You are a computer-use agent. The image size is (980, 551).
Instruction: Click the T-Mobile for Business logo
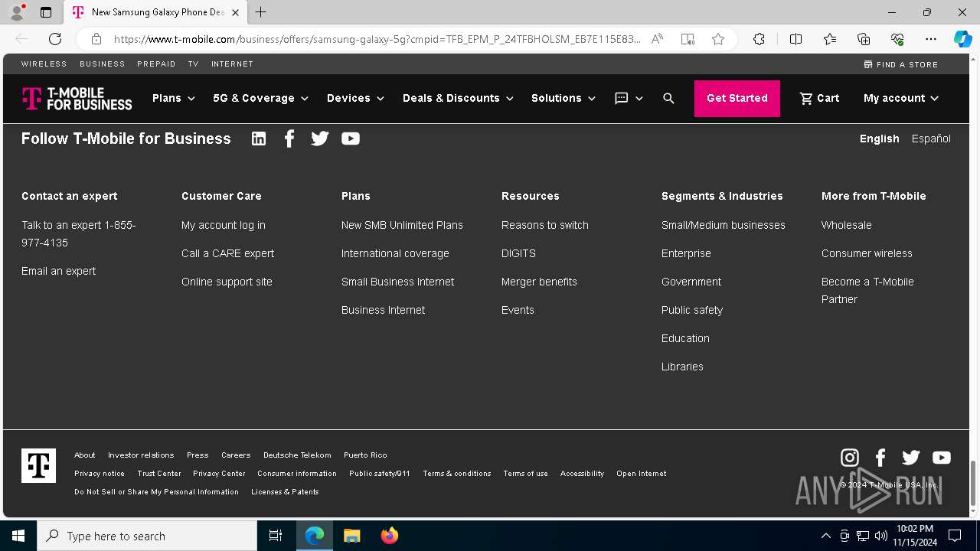point(77,99)
